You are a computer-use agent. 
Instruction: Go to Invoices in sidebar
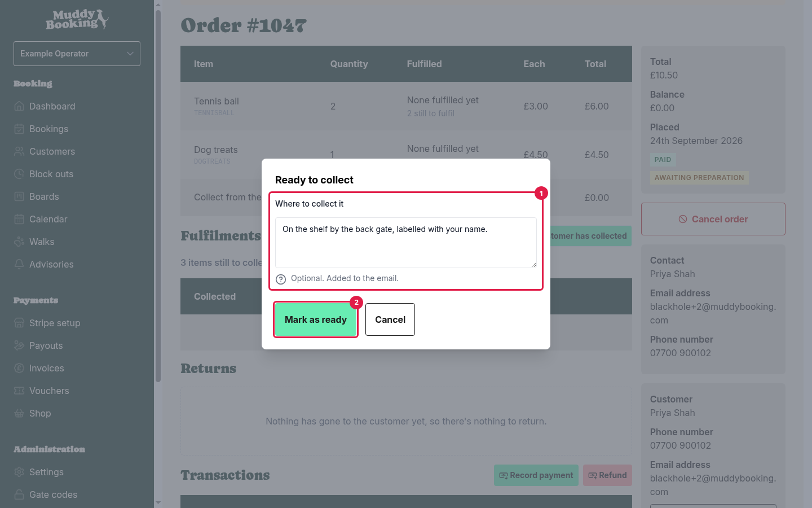coord(46,368)
